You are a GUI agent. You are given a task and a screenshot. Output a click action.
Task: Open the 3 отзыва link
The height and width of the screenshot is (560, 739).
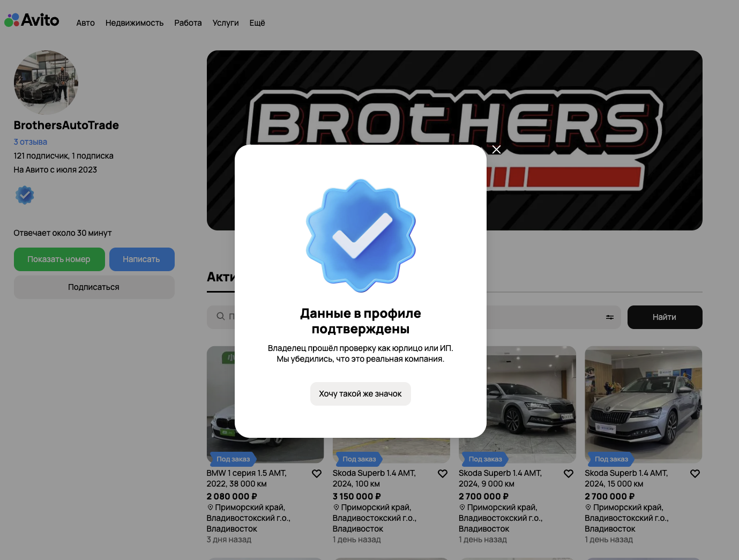31,142
